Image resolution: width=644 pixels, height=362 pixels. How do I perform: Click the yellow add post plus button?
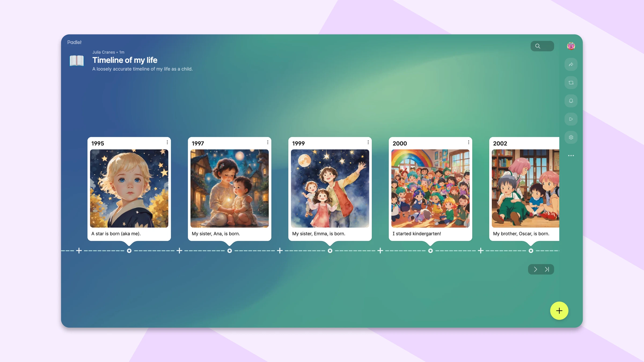point(559,311)
